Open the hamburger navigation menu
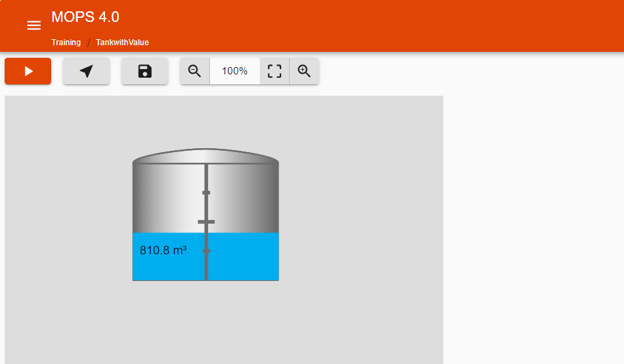 34,25
